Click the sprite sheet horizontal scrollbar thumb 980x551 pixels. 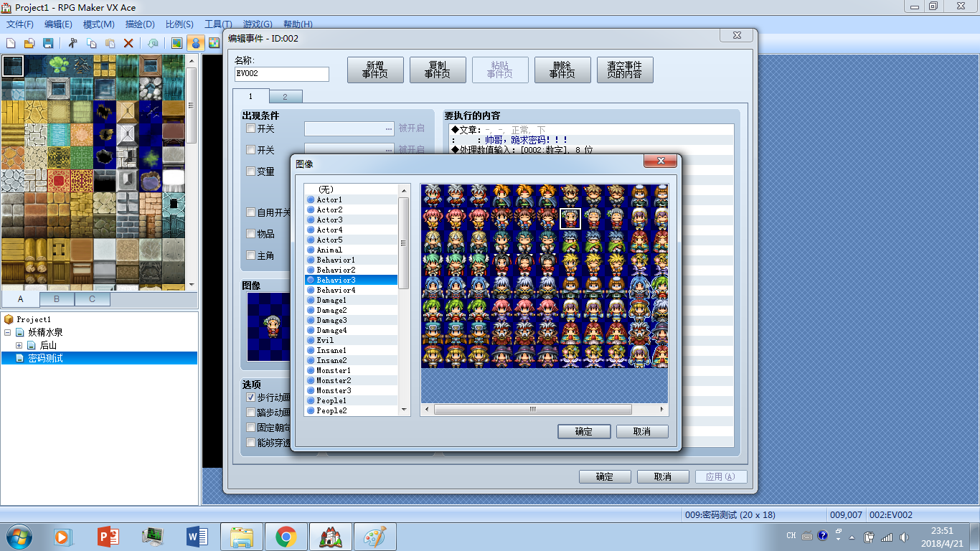[533, 410]
